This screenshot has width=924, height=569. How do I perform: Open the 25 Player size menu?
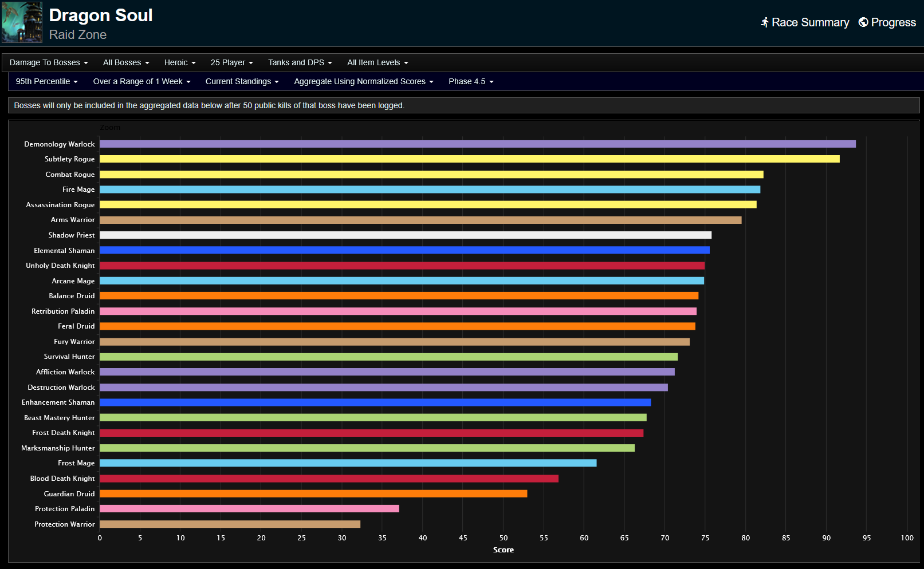(x=231, y=62)
